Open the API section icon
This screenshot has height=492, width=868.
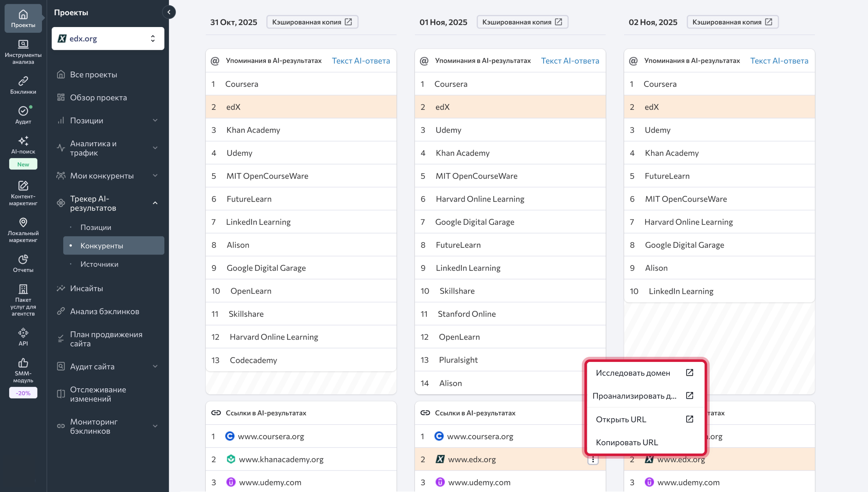[x=23, y=336]
